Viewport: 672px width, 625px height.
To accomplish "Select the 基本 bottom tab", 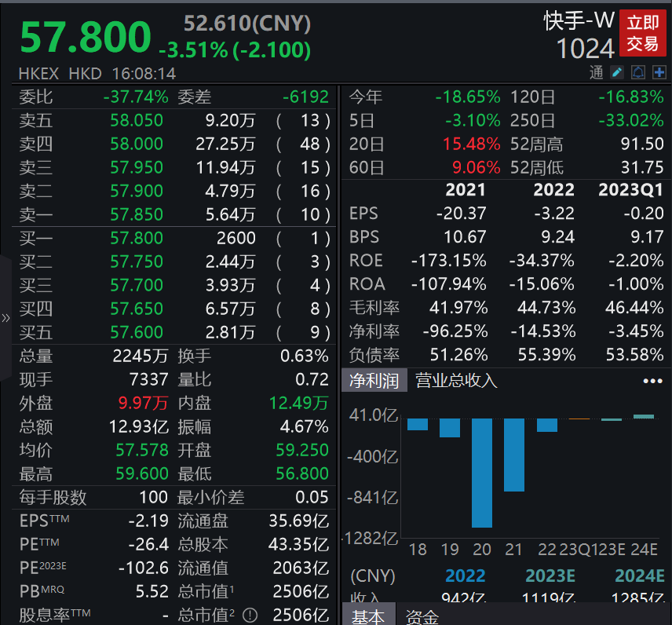I will point(367,616).
